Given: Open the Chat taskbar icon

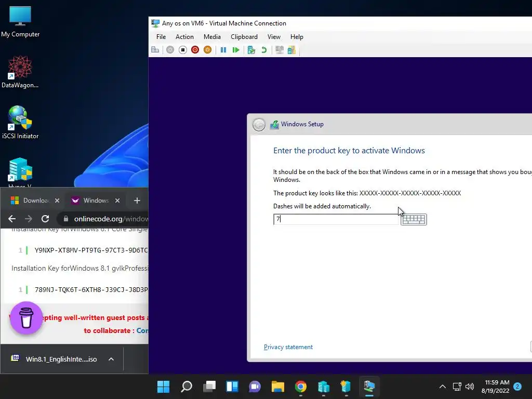Looking at the screenshot, I should [255, 387].
